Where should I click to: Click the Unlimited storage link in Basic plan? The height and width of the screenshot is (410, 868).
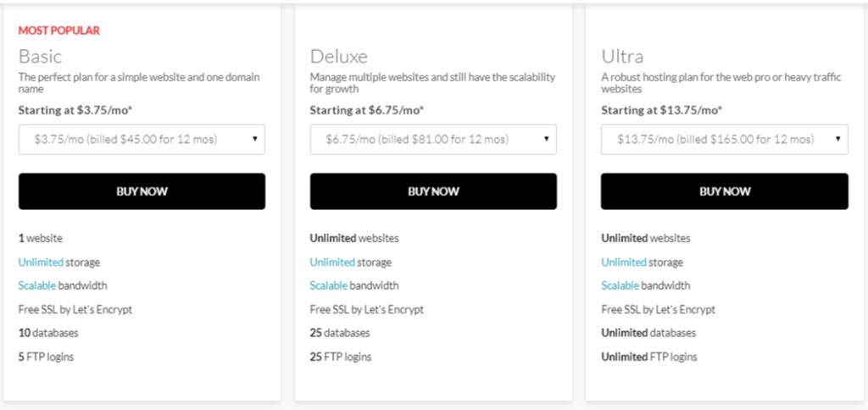[41, 263]
